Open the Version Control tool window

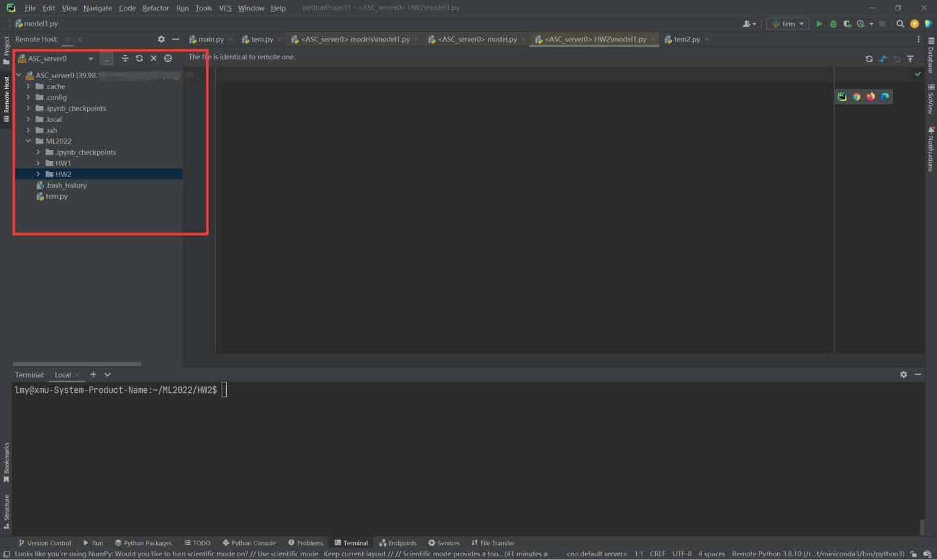45,543
